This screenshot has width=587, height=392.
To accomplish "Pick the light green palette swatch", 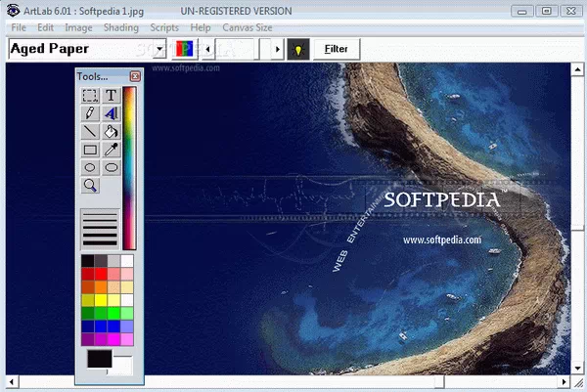I will [x=127, y=313].
